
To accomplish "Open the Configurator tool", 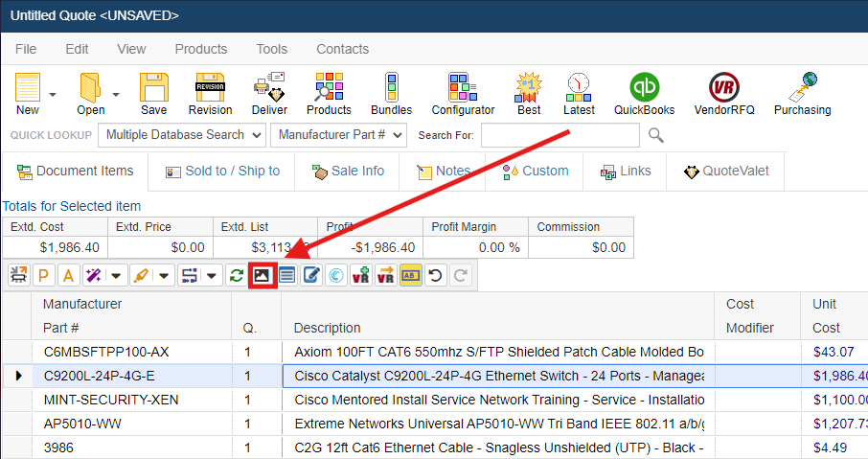I will pyautogui.click(x=463, y=94).
